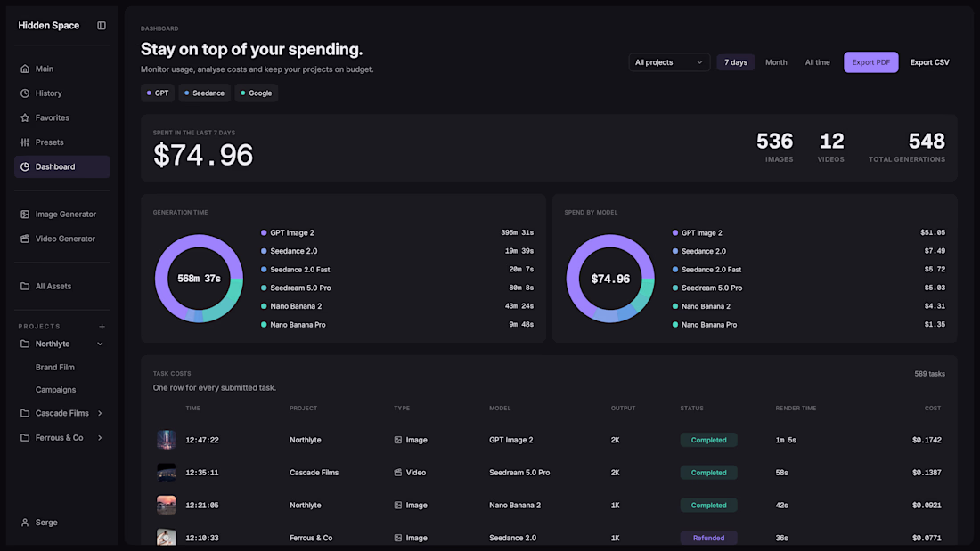Click Nano Banana Pro dot in Generation Time

[264, 325]
